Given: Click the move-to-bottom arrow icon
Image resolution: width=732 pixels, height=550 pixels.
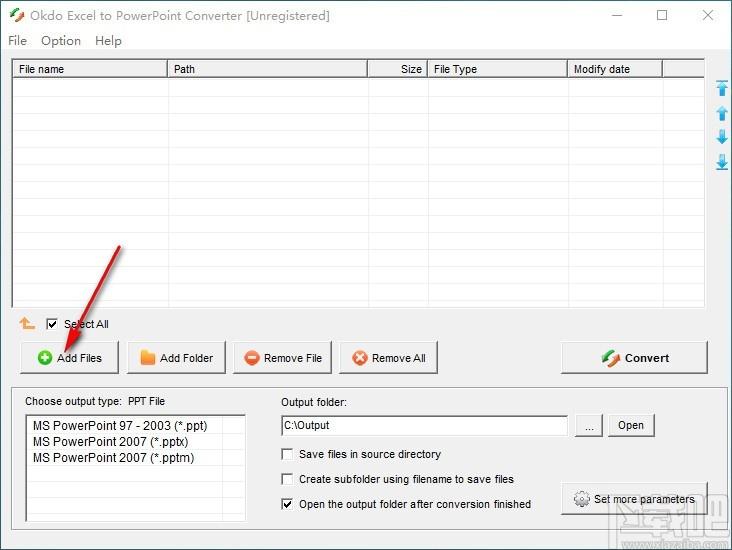Looking at the screenshot, I should 722,162.
